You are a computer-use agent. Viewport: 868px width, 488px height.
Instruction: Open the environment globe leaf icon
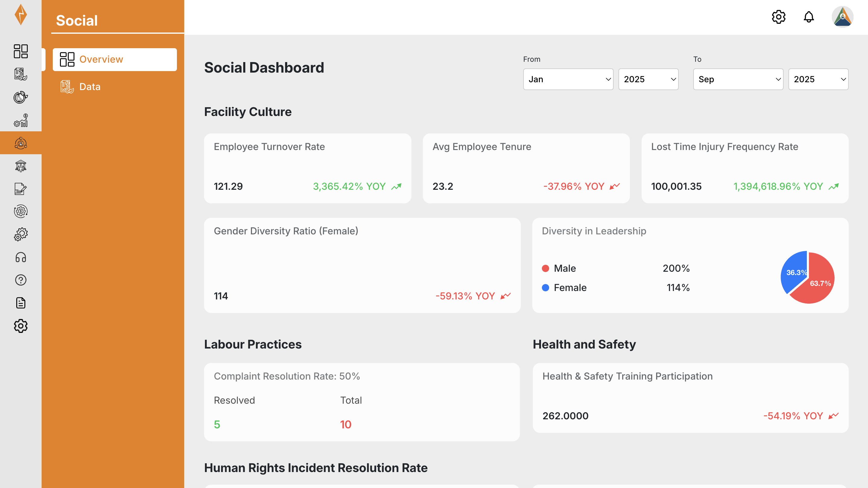20,97
